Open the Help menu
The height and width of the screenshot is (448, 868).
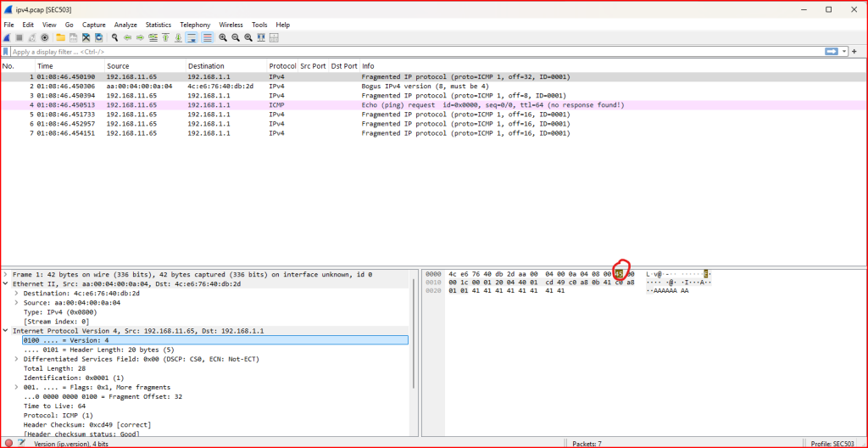point(283,25)
